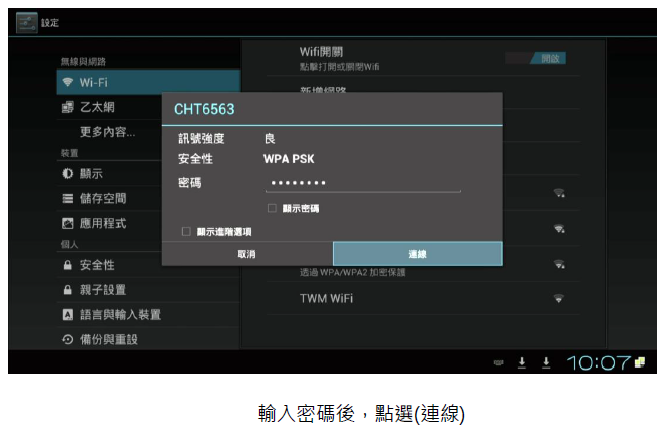Click the 顯示 display icon
The width and height of the screenshot is (672, 431).
click(67, 174)
